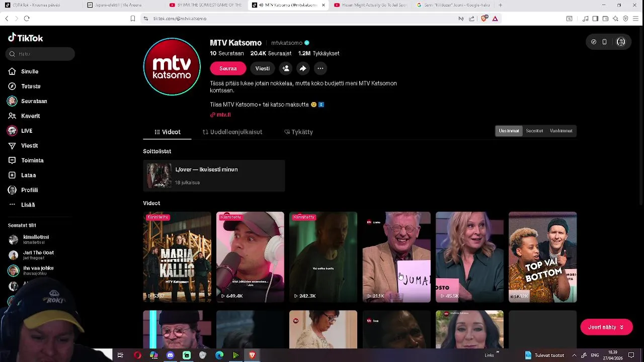Click the coin icon in top-right pill
Viewport: 644px width, 362px height.
pyautogui.click(x=594, y=42)
